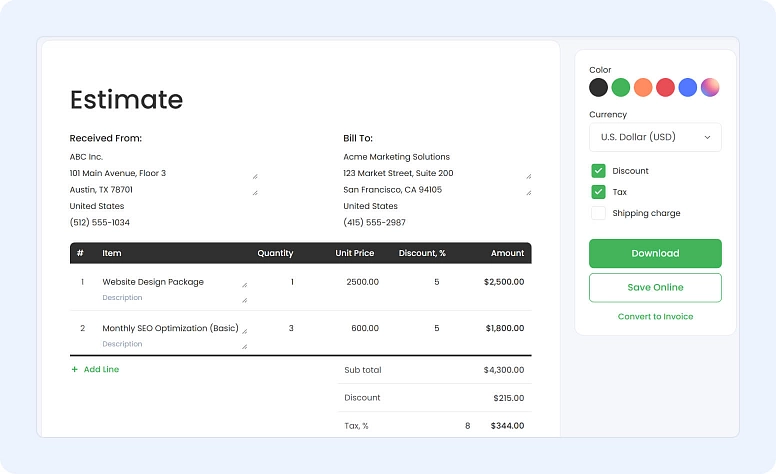Disable the Tax checkbox
The height and width of the screenshot is (474, 776).
coord(598,192)
